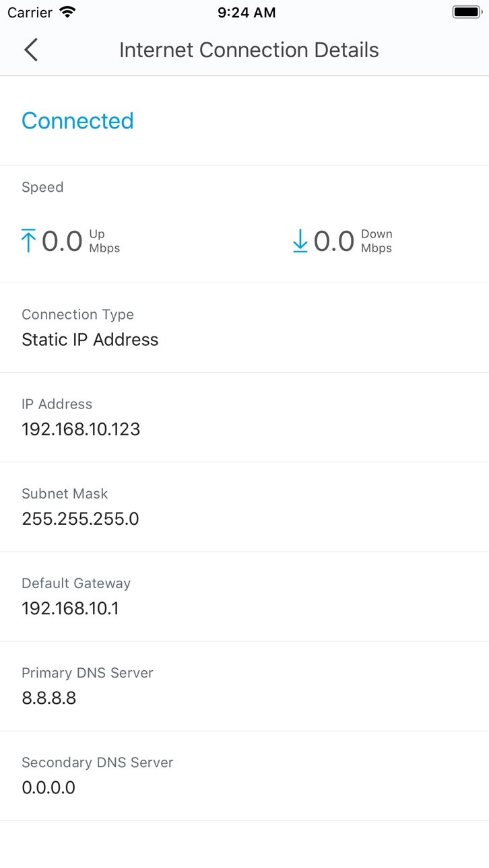Tap the back arrow icon
Image resolution: width=489 pixels, height=868 pixels.
coord(31,50)
